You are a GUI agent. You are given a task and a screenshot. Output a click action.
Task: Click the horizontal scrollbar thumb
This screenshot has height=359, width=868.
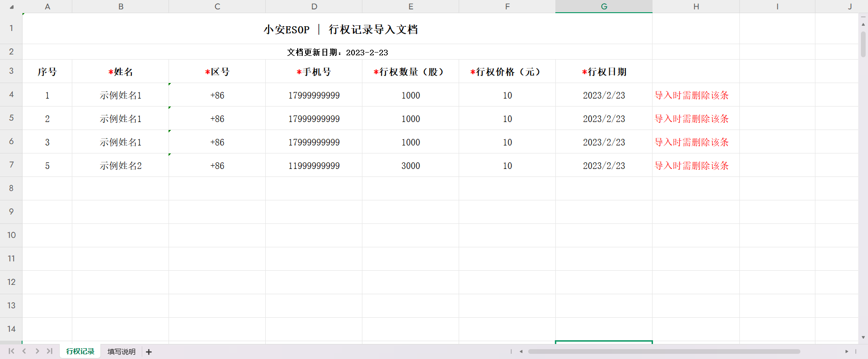tap(664, 351)
